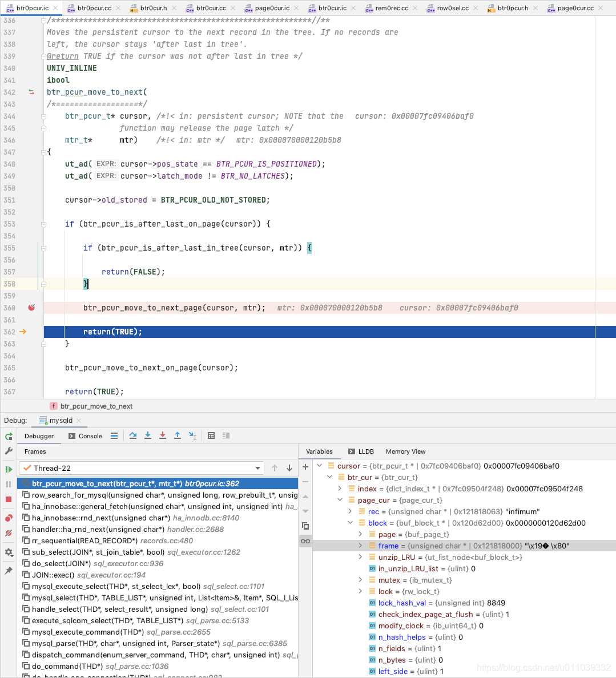616x678 pixels.
Task: Open debugger settings wrench icon
Action: click(9, 451)
